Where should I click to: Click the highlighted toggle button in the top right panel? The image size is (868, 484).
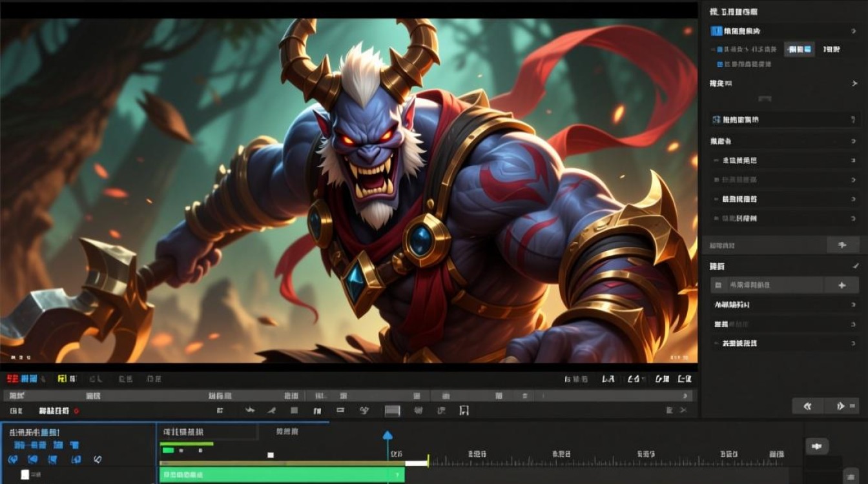[800, 49]
